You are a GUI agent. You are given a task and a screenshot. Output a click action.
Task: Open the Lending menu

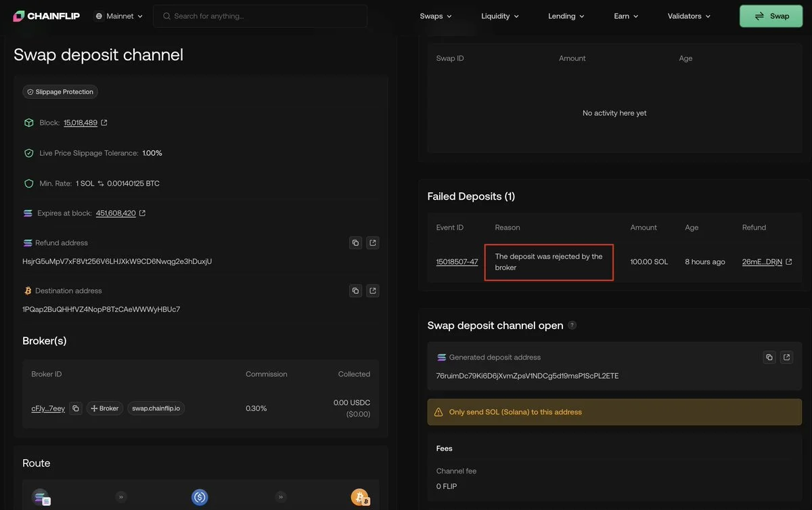[566, 16]
